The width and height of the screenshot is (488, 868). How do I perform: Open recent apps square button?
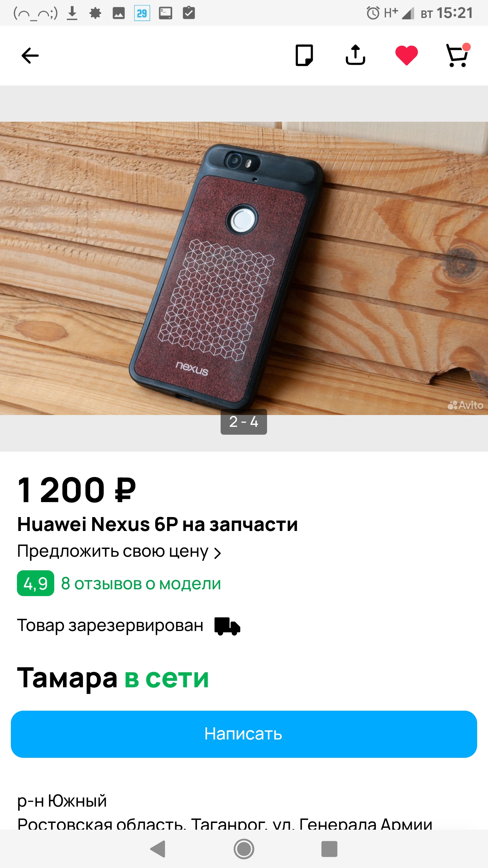point(329,849)
